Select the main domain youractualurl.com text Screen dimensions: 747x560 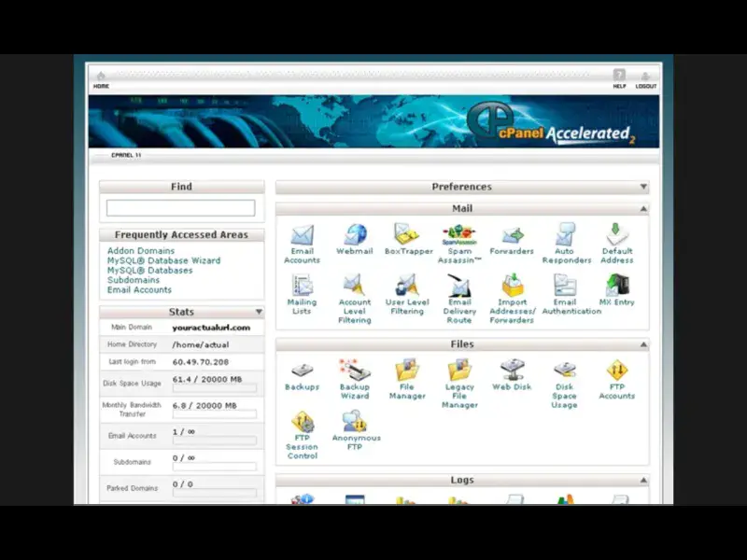point(211,328)
